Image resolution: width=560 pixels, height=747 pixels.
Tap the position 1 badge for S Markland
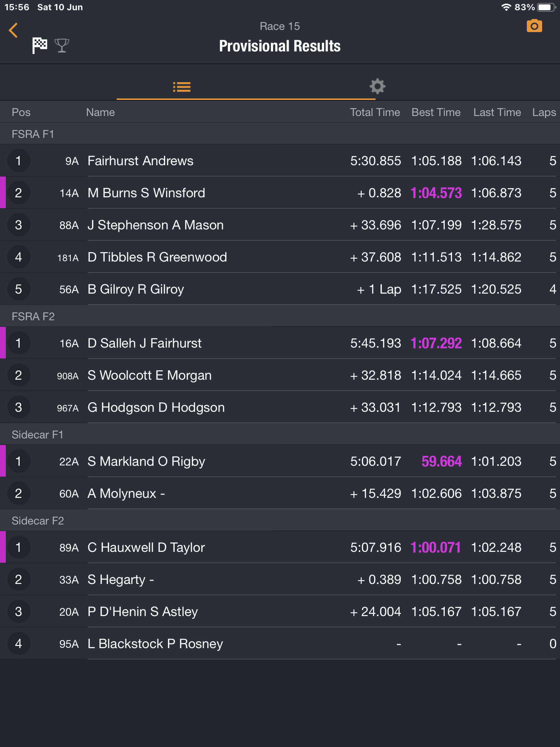[19, 461]
